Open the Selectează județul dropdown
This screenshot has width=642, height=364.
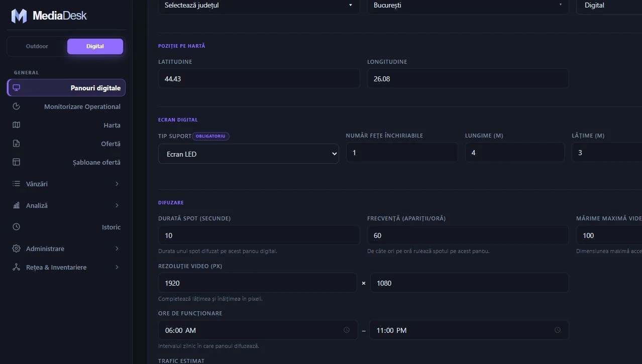[x=259, y=6]
